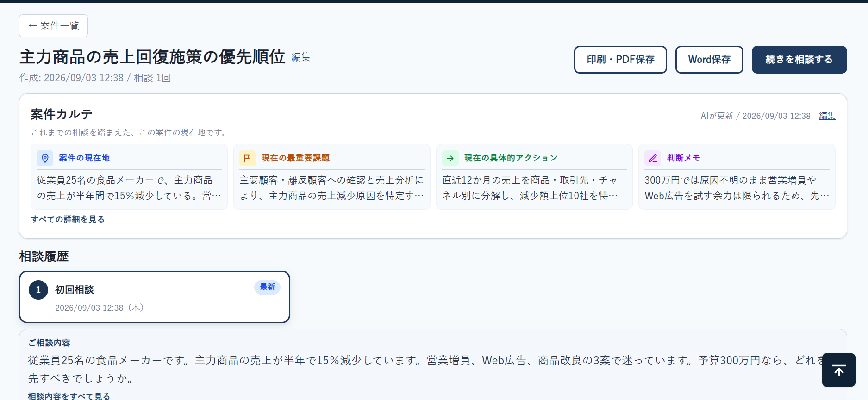Open the 判断メモ card text
Image resolution: width=868 pixels, height=400 pixels.
737,188
